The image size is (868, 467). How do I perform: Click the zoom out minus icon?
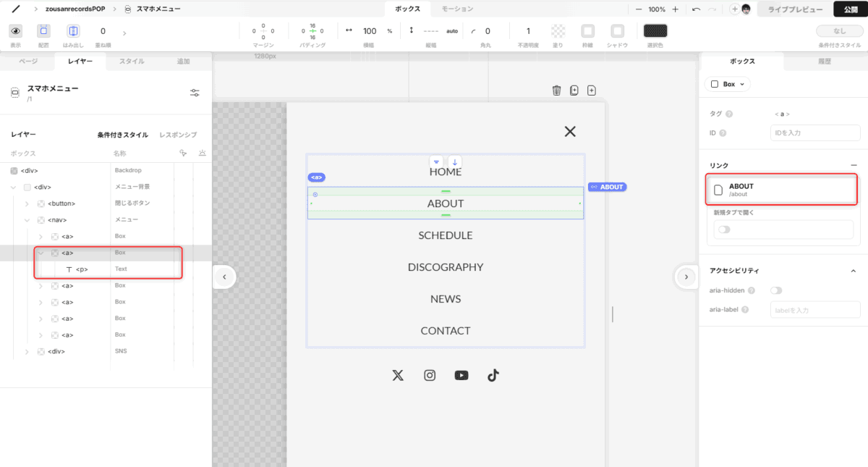pos(639,9)
